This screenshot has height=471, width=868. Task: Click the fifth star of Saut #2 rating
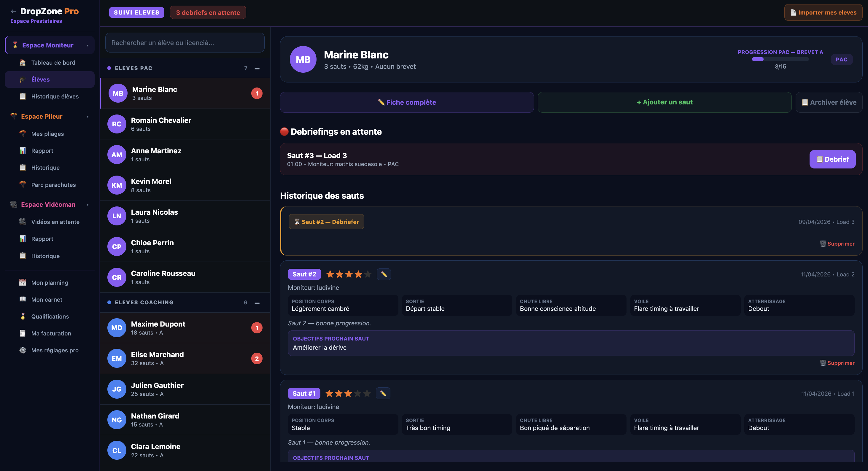tap(368, 274)
